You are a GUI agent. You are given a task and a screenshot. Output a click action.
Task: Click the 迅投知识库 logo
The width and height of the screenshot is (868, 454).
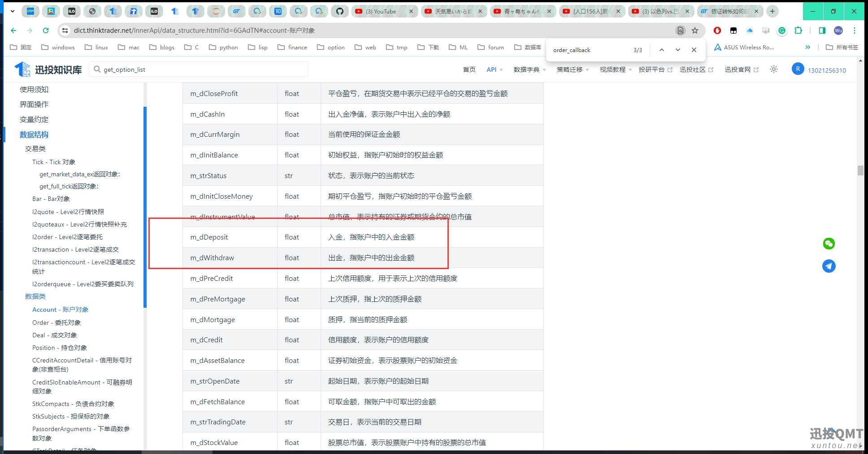[48, 70]
